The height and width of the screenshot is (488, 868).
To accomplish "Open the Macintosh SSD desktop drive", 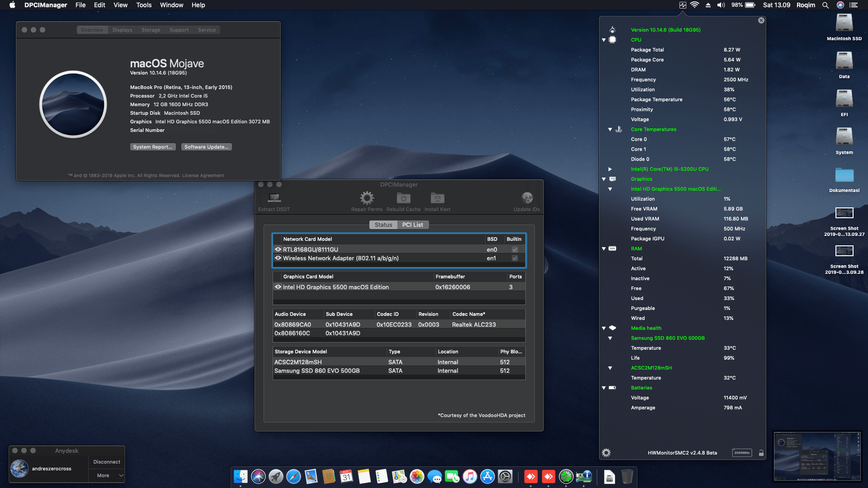I will pos(844,27).
